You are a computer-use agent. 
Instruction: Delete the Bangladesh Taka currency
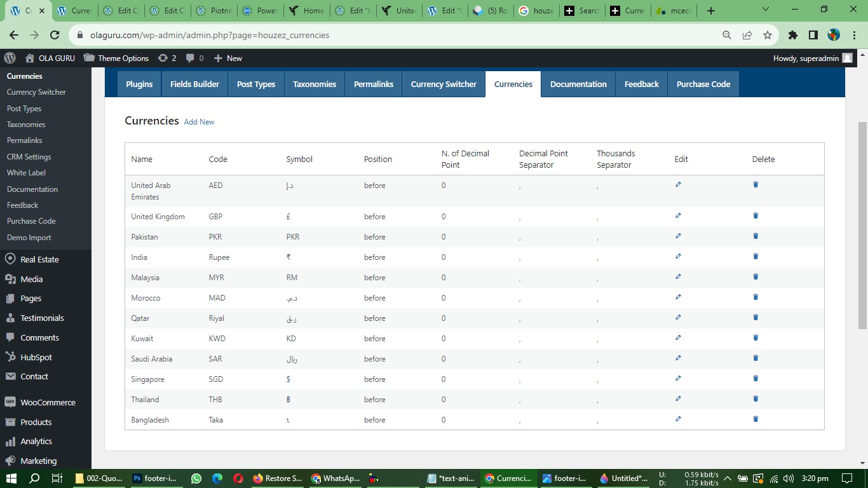tap(756, 419)
